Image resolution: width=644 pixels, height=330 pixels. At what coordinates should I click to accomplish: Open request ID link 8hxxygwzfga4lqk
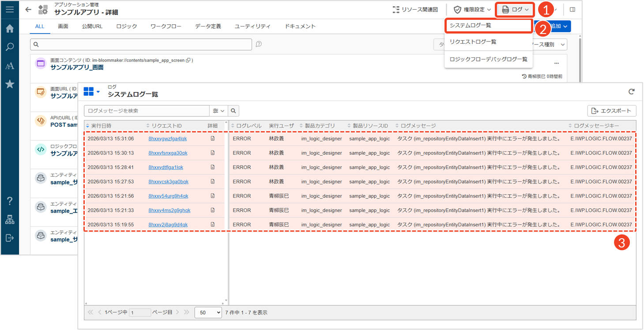[x=168, y=139]
